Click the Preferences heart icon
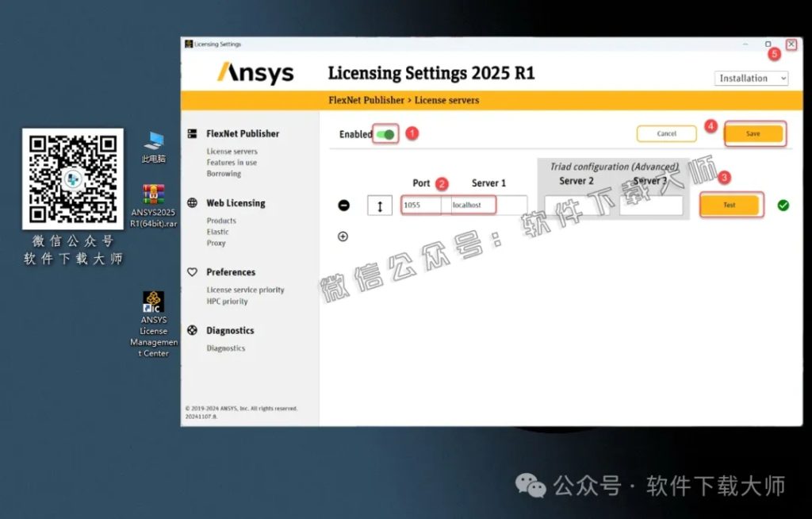 [x=191, y=271]
